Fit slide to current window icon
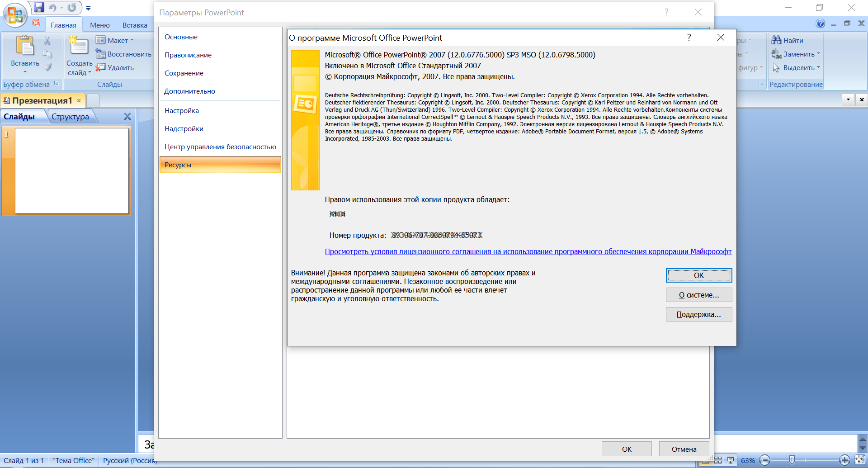Viewport: 868px width, 468px height. point(860,460)
